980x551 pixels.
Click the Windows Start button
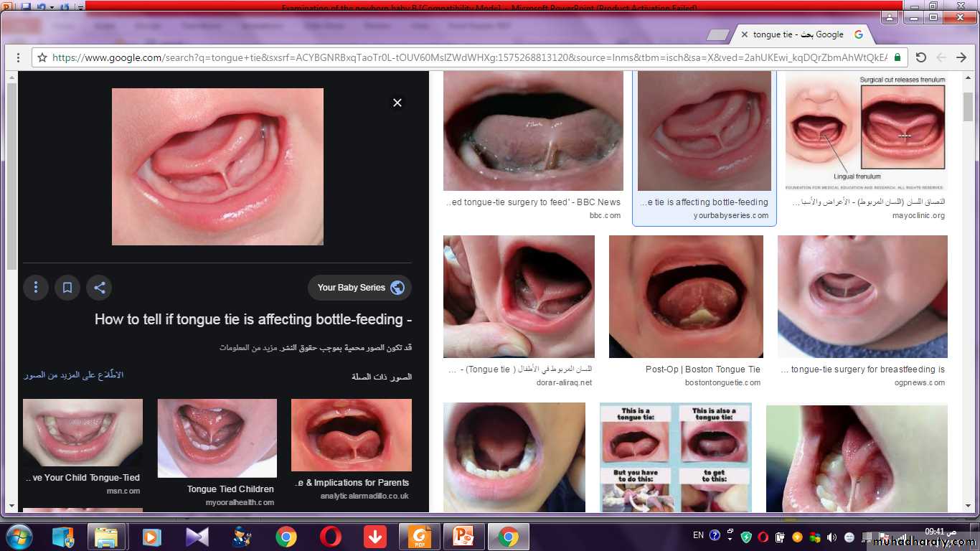pyautogui.click(x=19, y=537)
